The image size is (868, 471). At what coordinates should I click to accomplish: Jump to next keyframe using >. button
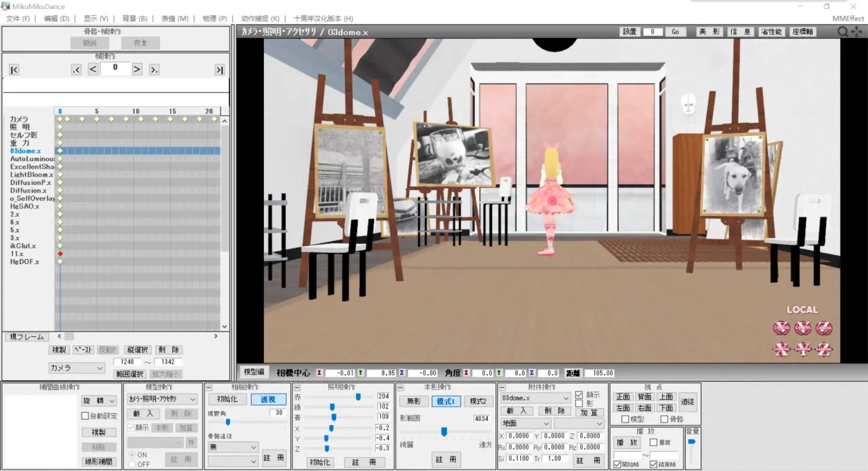[x=153, y=70]
